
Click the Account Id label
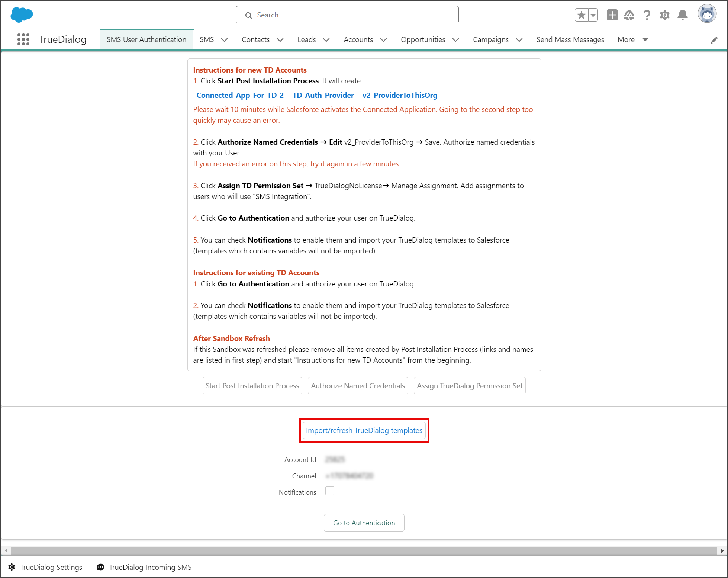click(300, 460)
